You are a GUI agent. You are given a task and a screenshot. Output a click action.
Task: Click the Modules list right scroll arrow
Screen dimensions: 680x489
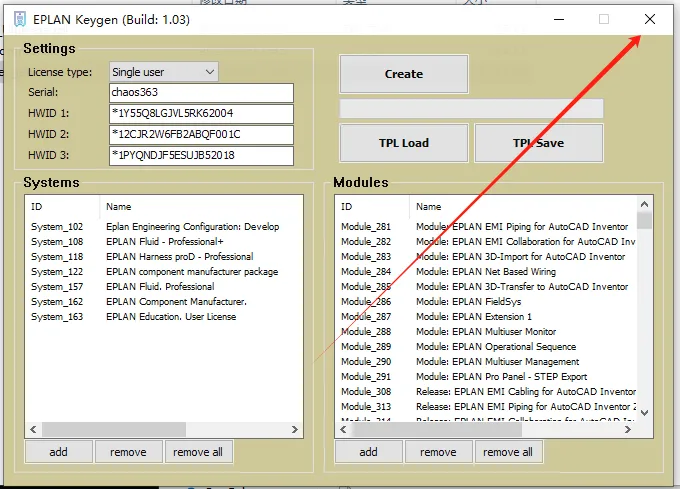click(x=628, y=430)
